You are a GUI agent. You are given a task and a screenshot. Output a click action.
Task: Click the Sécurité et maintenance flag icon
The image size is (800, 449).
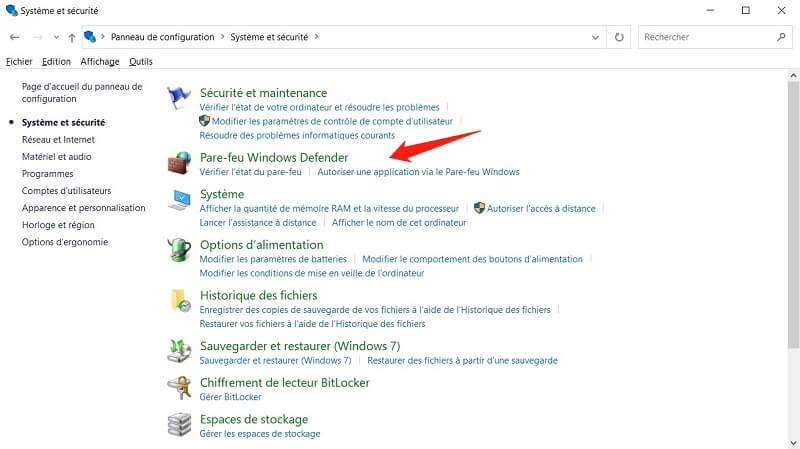click(179, 98)
